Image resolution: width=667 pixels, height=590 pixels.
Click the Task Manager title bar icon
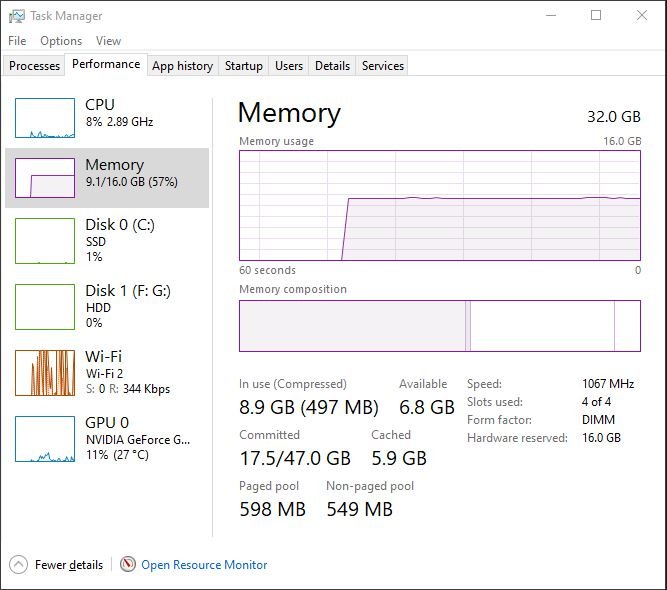(x=16, y=16)
